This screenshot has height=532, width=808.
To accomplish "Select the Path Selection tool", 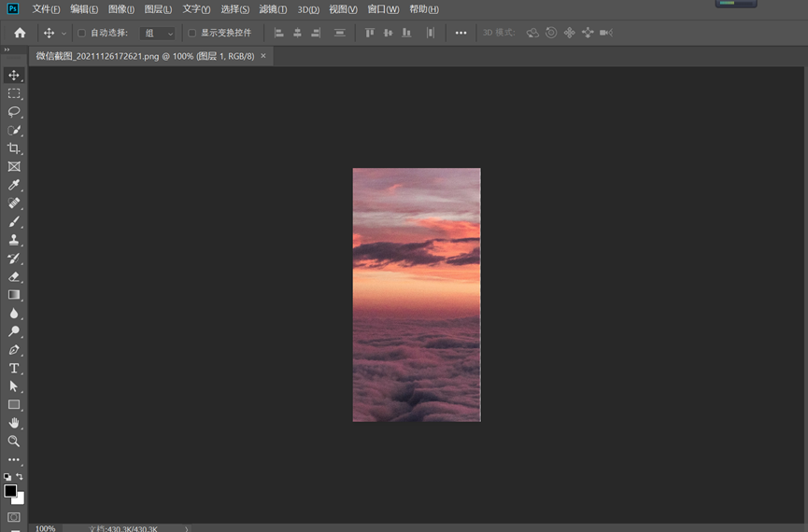I will pos(14,386).
